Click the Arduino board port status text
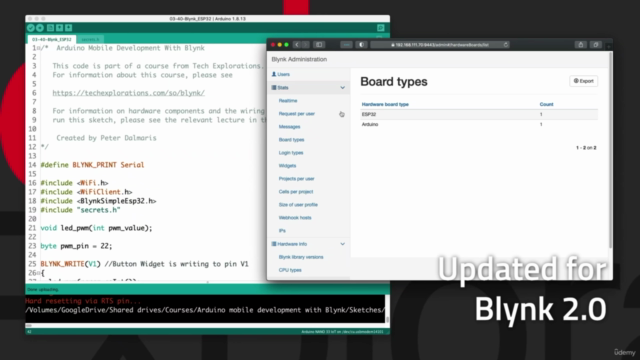 coord(342,332)
